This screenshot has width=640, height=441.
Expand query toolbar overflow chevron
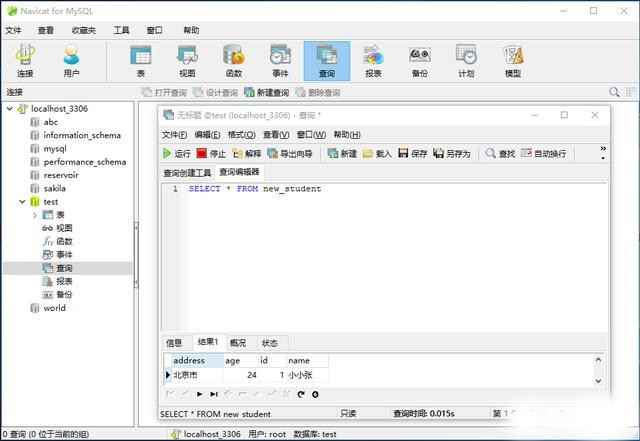[603, 152]
